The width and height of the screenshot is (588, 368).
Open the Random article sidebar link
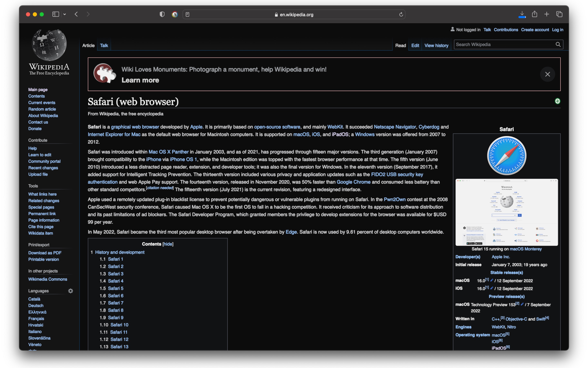tap(42, 109)
